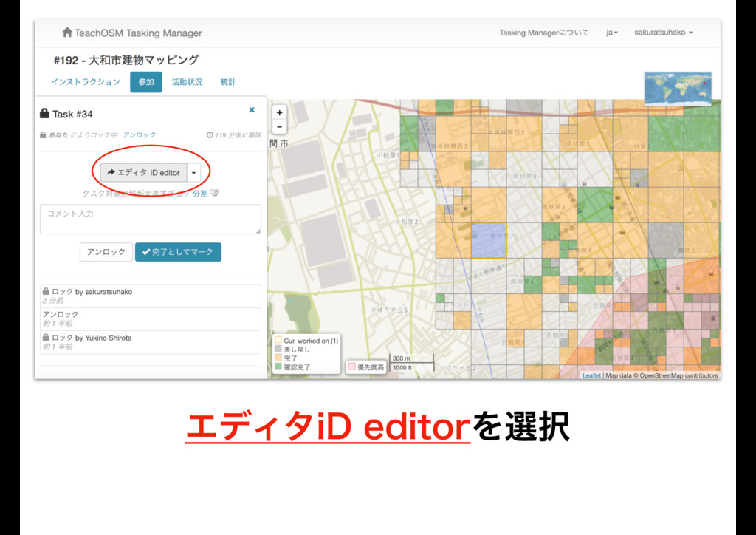Screen dimensions: 756x535
Task: Click the home icon beside TeachOSM Tasking Manager
Action: [x=67, y=33]
